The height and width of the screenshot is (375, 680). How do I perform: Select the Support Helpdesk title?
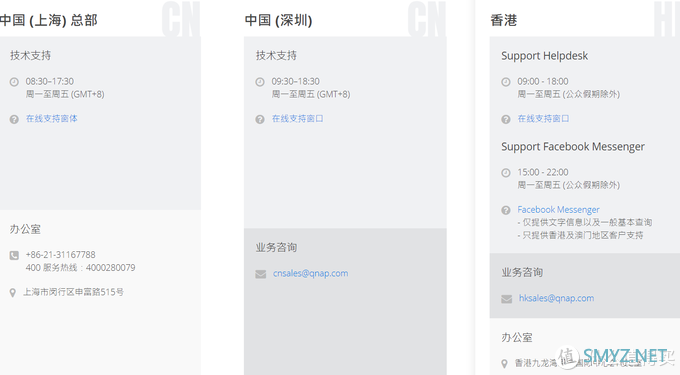[x=545, y=56]
